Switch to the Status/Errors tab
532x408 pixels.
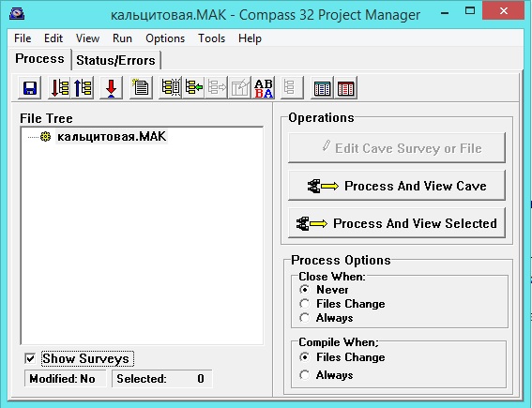115,60
